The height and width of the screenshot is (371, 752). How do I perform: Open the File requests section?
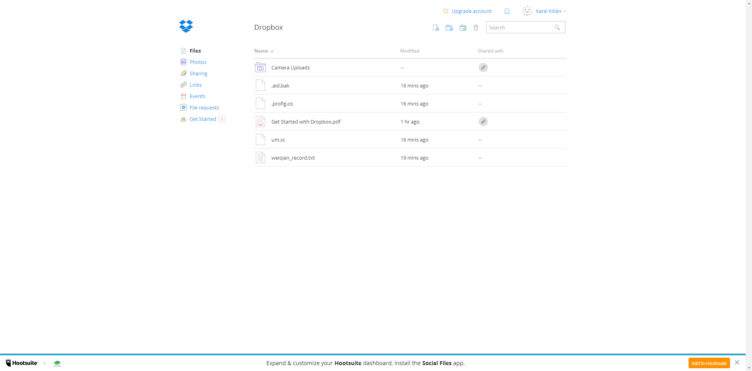pos(204,108)
